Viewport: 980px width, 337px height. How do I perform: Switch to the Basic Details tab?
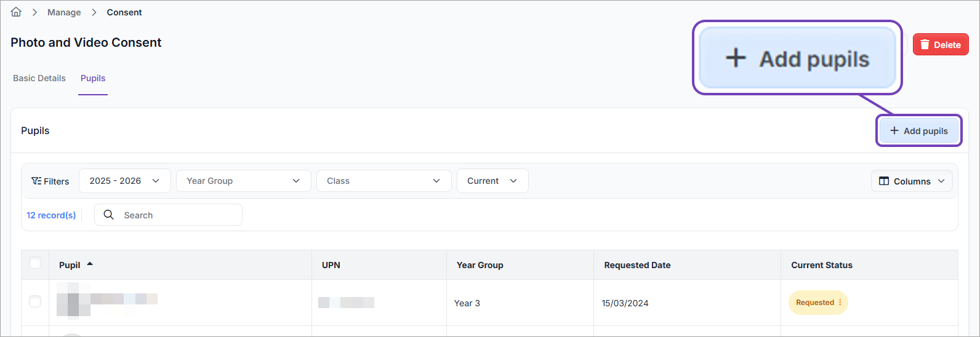pos(39,78)
